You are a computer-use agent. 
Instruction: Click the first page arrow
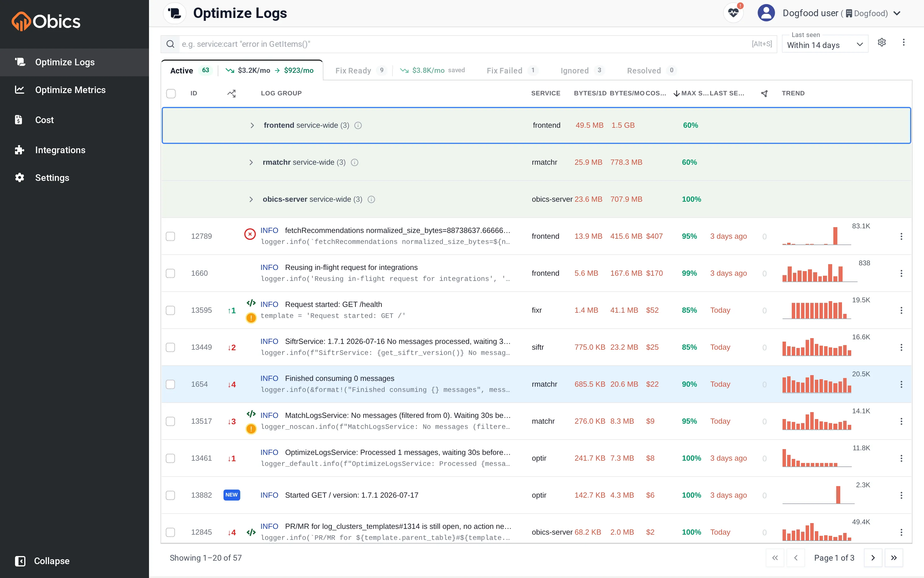(x=775, y=558)
